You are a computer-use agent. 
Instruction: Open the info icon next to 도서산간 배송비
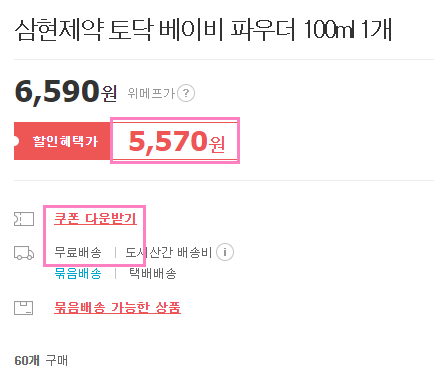pyautogui.click(x=225, y=252)
